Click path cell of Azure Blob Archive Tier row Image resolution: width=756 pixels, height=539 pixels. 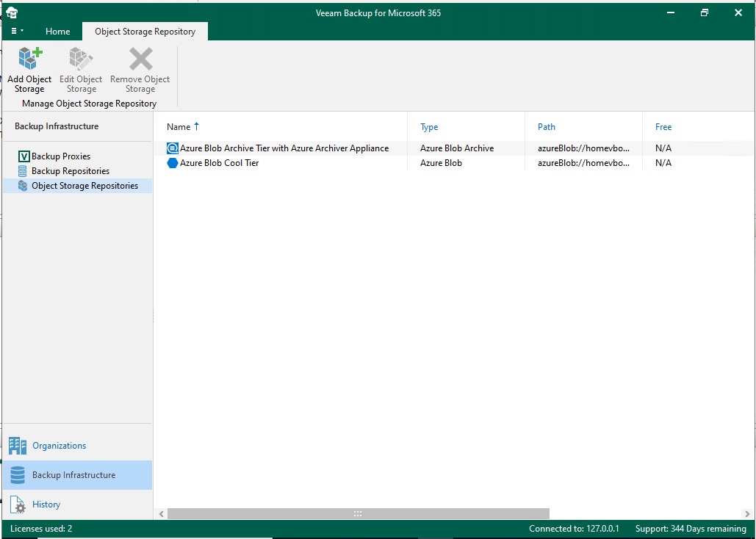pyautogui.click(x=583, y=148)
